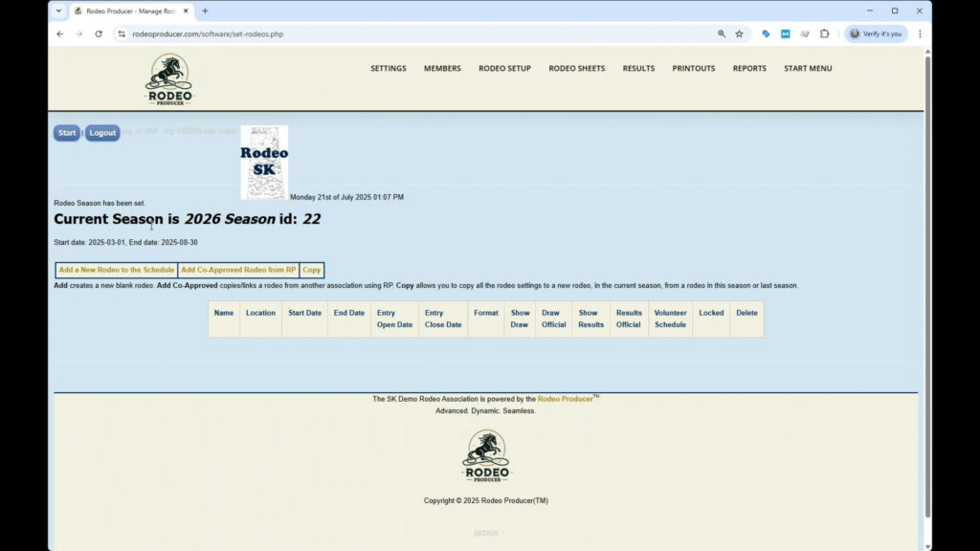Click the site info icon in address bar
The image size is (980, 551).
coord(123,33)
